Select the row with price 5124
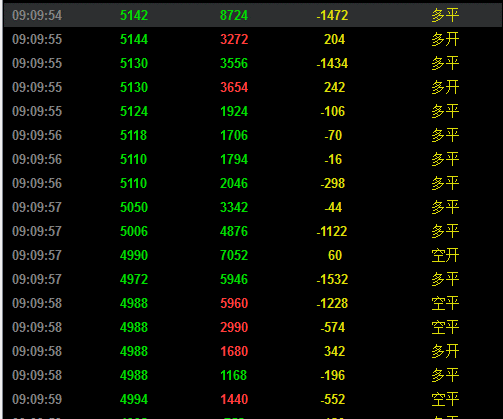Screen dimensions: 503x419 point(253,111)
